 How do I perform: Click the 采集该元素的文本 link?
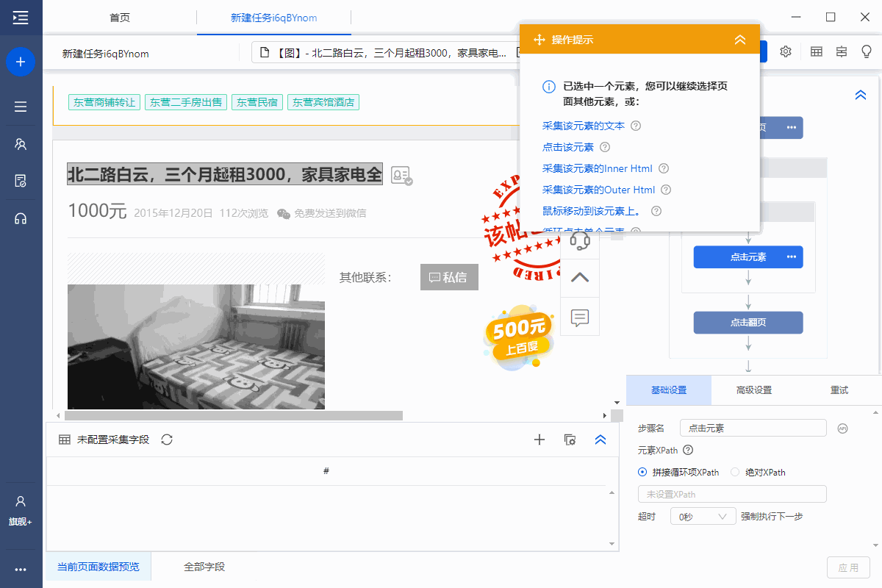(584, 126)
